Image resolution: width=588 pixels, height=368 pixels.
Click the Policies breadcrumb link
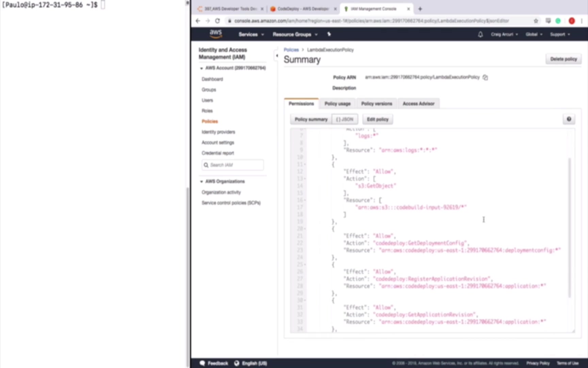[x=291, y=50]
